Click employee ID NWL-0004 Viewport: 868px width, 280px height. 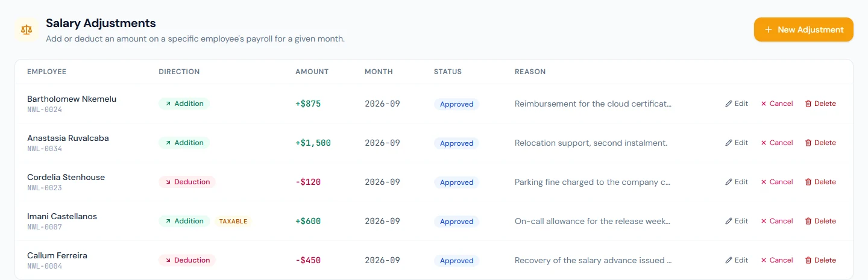(45, 266)
